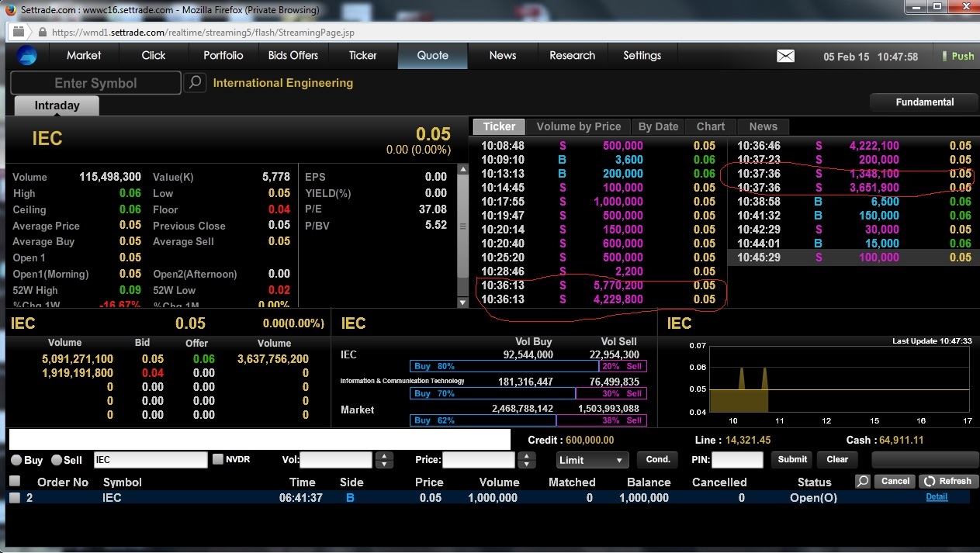This screenshot has width=980, height=553.
Task: Open the Settings menu
Action: tap(642, 56)
